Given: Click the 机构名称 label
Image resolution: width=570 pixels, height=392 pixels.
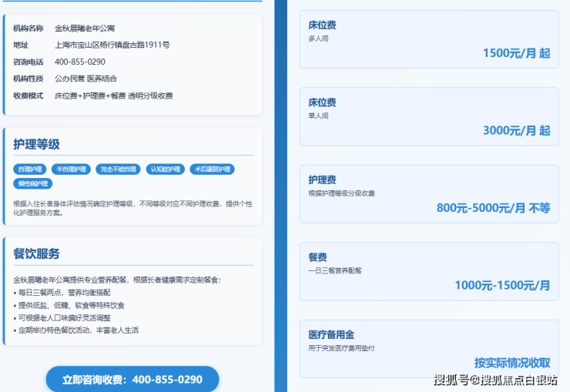Looking at the screenshot, I should tap(28, 28).
